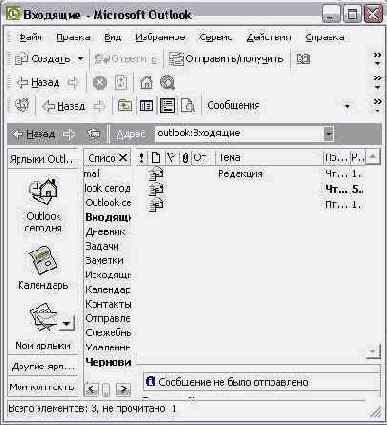
Task: Click the Outlook bar scroll-down arrow
Action: 67,323
